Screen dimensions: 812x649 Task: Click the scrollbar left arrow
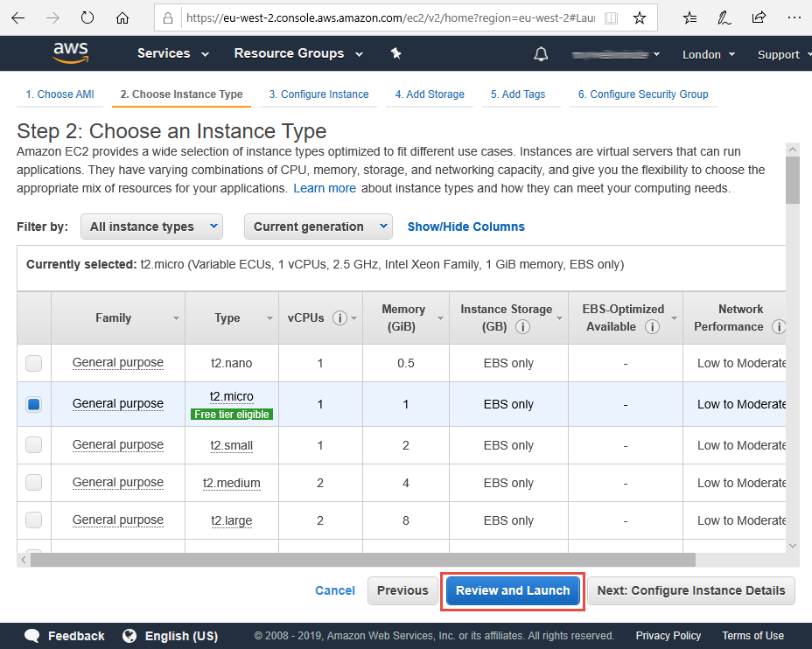(24, 560)
